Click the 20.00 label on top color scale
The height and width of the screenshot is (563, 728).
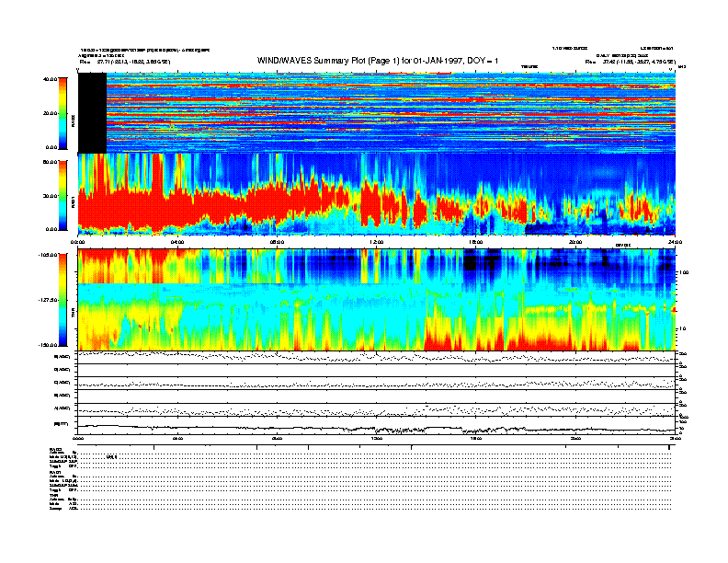tap(51, 113)
